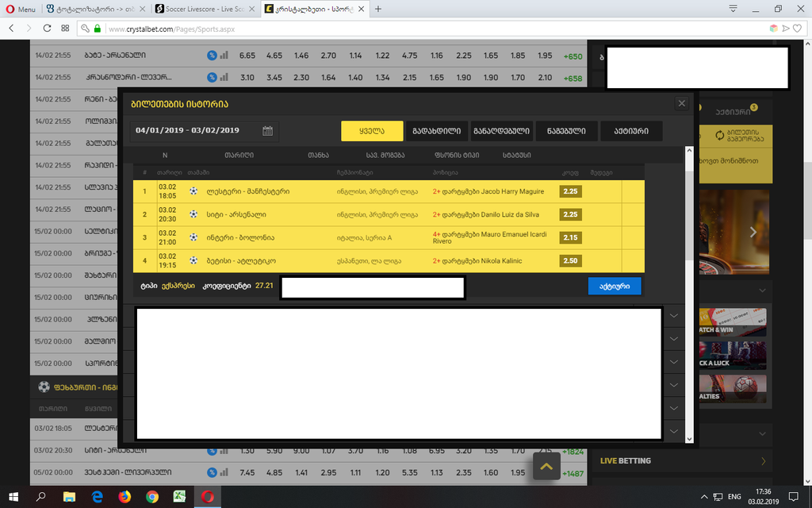Select the yellow ყველა filter tab
The width and height of the screenshot is (812, 508).
[372, 131]
